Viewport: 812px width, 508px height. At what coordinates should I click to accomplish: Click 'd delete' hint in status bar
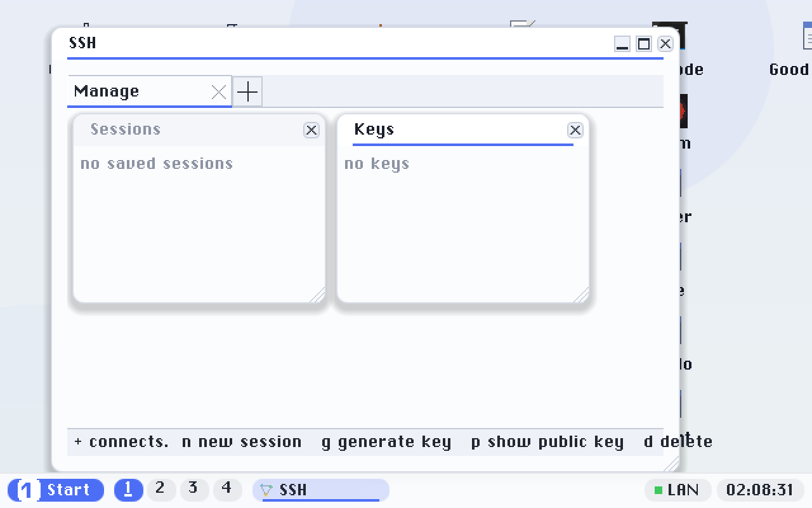click(x=678, y=442)
